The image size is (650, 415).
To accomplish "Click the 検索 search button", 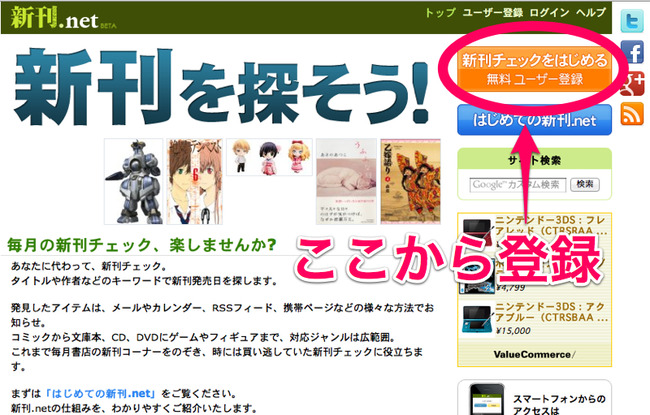I will pyautogui.click(x=585, y=184).
